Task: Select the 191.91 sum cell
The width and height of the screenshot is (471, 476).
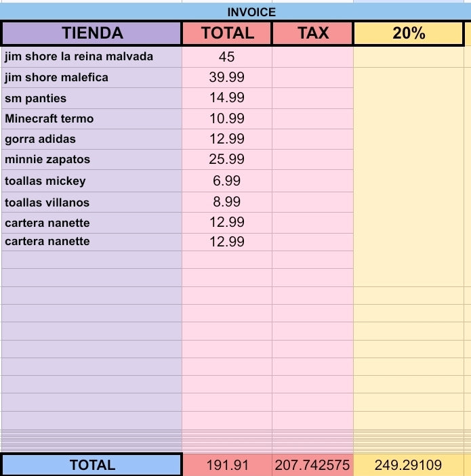Action: 227,464
